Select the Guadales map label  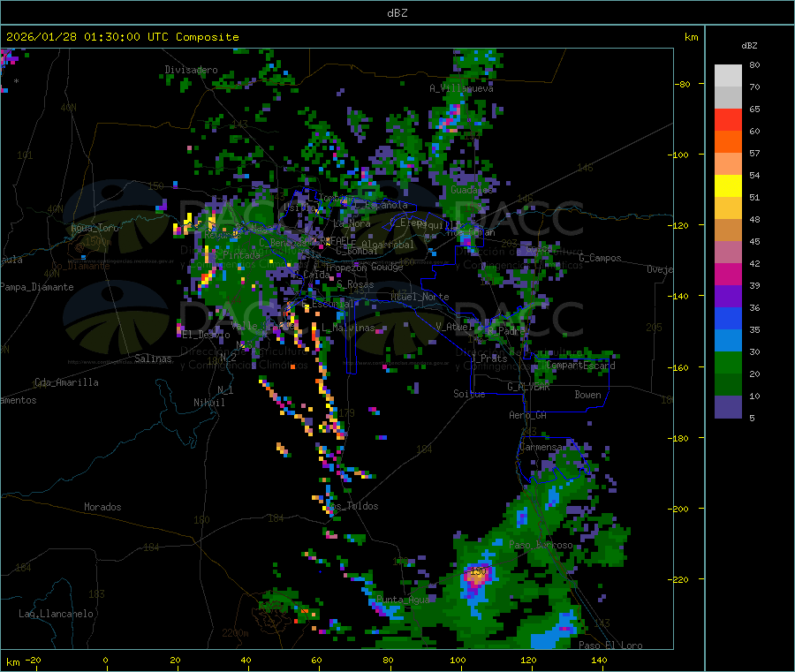pyautogui.click(x=472, y=190)
